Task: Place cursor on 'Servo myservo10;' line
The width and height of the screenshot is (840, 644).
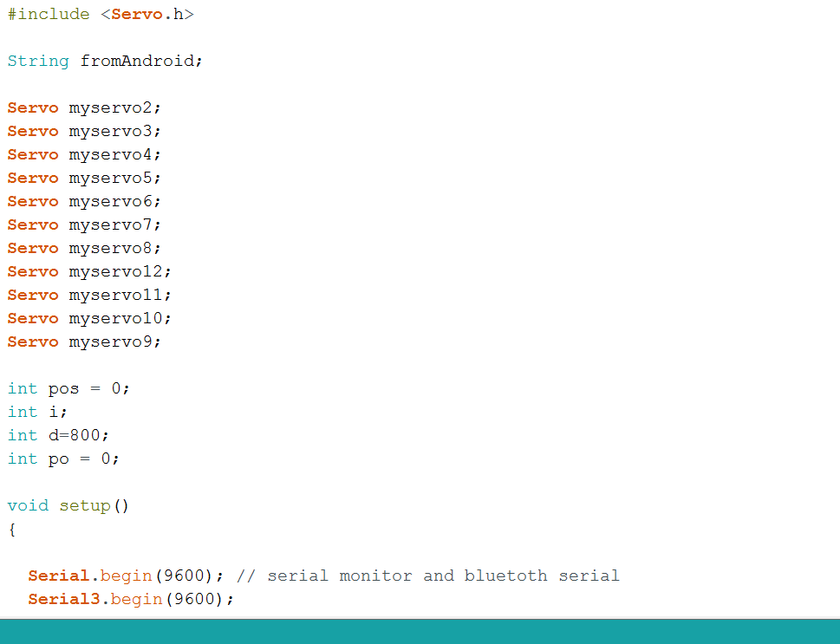Action: click(89, 318)
